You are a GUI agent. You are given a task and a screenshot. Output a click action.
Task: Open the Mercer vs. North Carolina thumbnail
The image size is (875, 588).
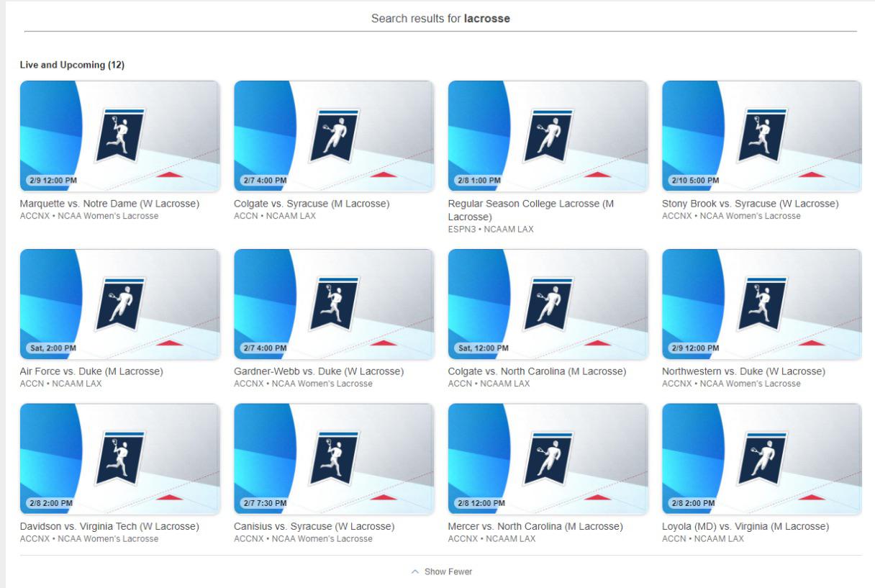[548, 459]
